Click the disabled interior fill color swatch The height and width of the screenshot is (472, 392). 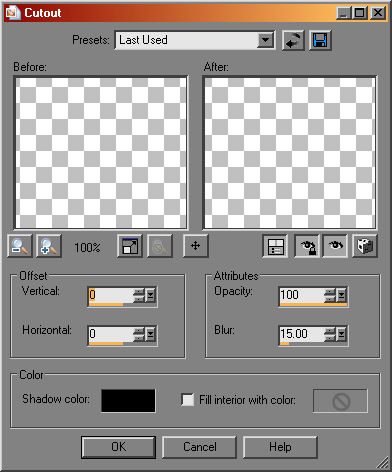point(340,401)
